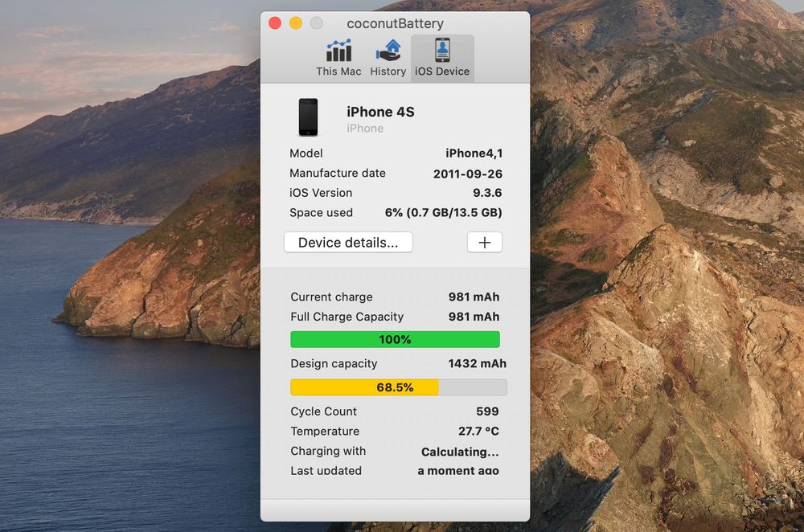Screen dimensions: 804x532
Task: Click the yellow 68.5% capacity bar
Action: (399, 387)
